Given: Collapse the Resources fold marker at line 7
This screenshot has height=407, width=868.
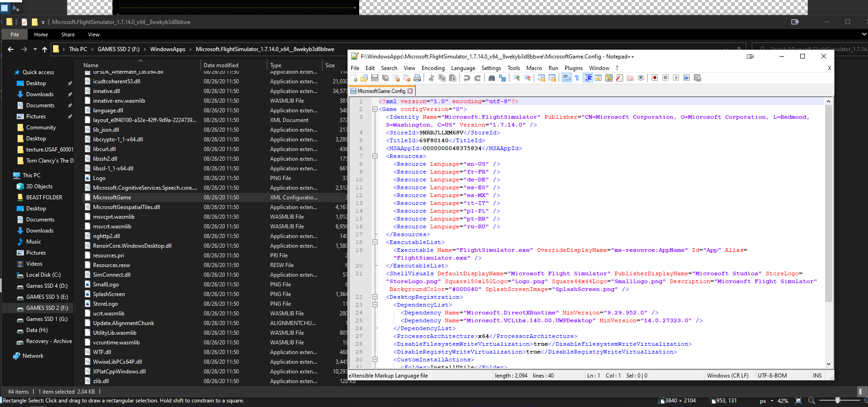Looking at the screenshot, I should (375, 156).
